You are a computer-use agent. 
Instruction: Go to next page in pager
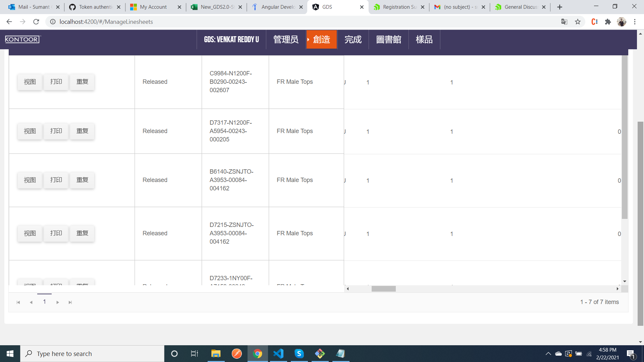[x=58, y=302]
